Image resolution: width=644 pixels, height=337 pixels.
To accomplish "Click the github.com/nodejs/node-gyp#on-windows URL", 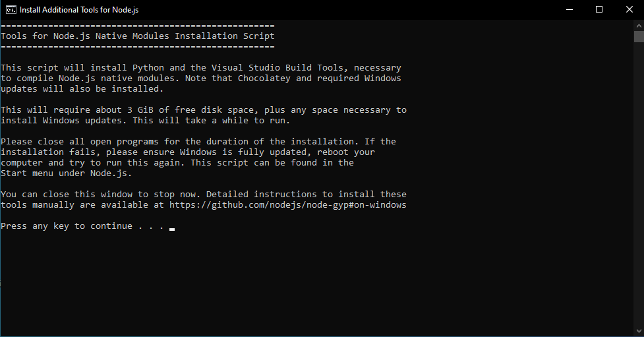I will tap(287, 204).
